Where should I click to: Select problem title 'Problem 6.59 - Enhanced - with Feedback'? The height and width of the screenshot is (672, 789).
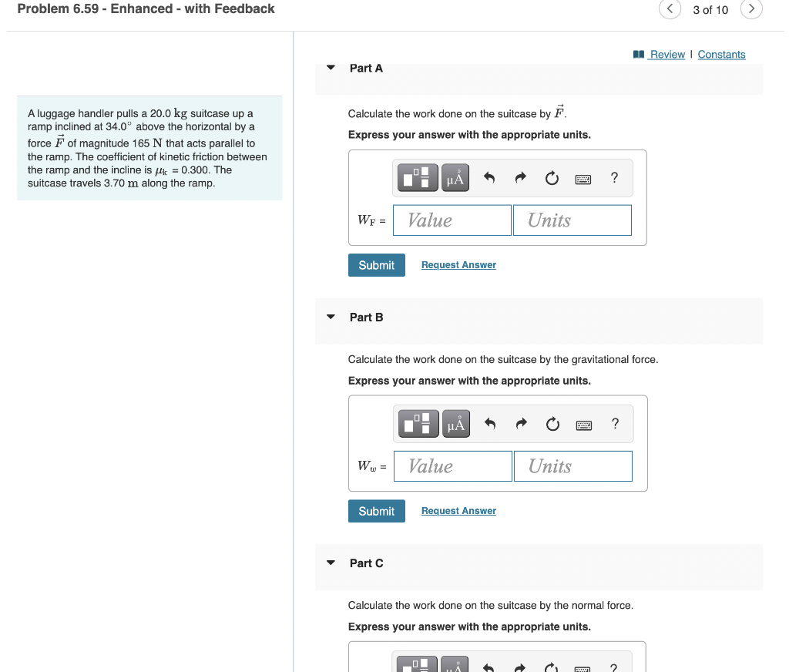point(146,8)
